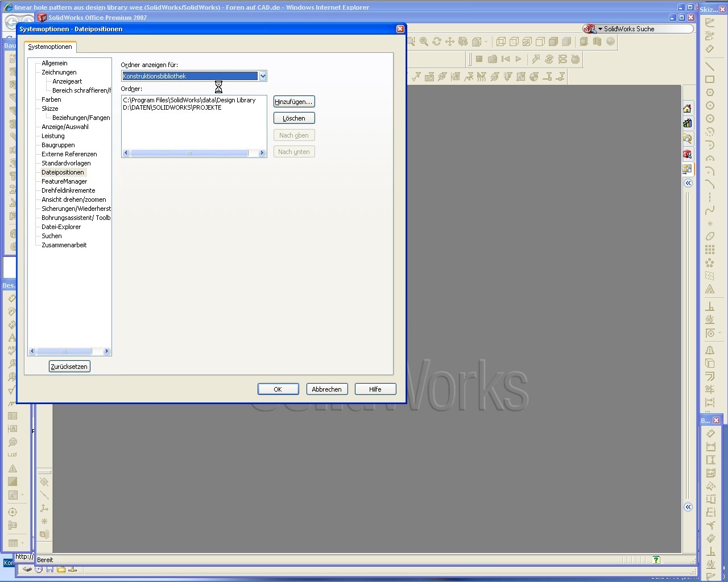Close the Skizze floating toolbar

point(722,10)
